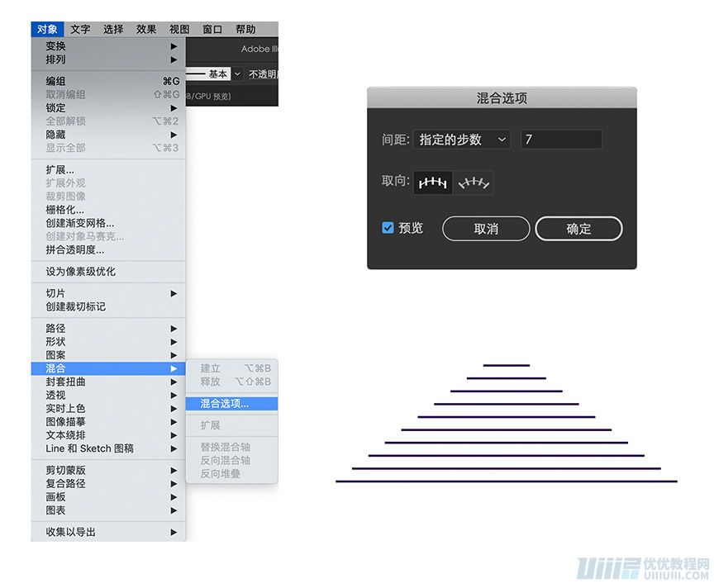Open the 对象 menu
The width and height of the screenshot is (719, 588).
tap(47, 30)
